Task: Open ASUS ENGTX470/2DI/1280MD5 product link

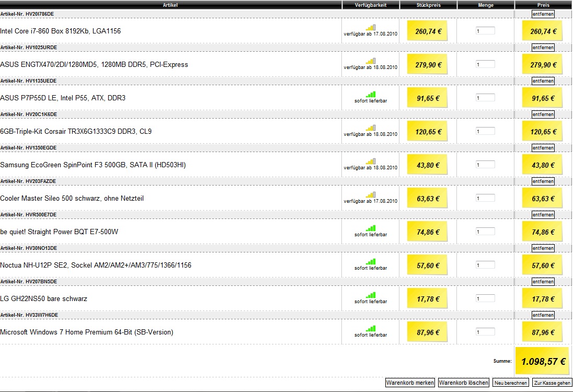Action: [94, 65]
